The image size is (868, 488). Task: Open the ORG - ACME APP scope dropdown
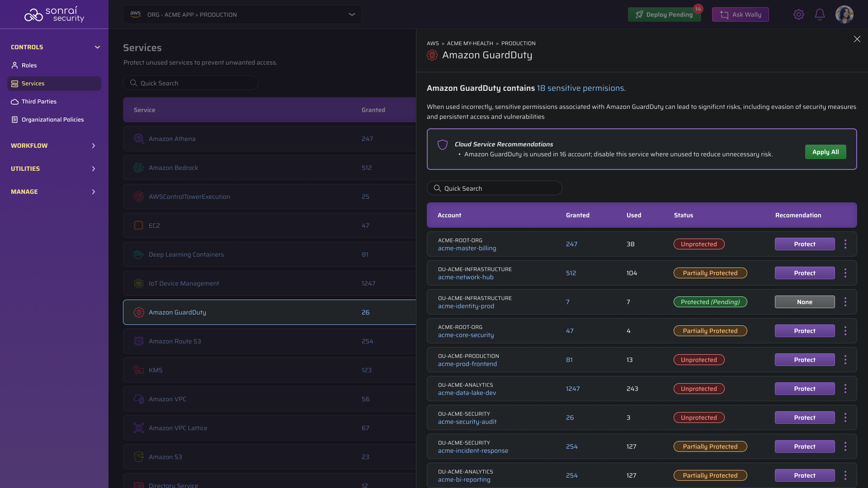point(242,14)
